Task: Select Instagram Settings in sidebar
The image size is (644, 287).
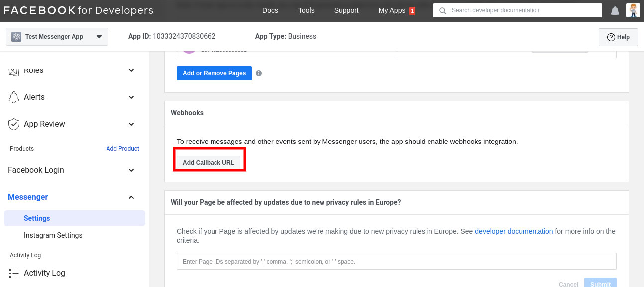Action: click(53, 235)
